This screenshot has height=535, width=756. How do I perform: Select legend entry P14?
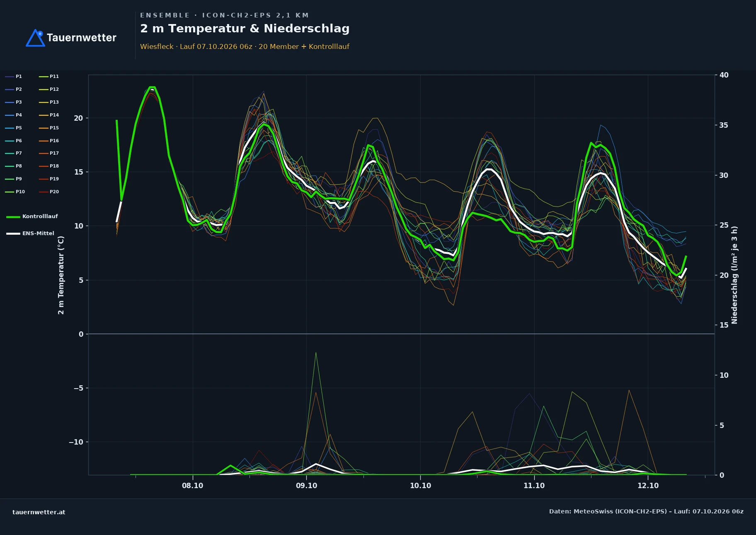point(49,115)
